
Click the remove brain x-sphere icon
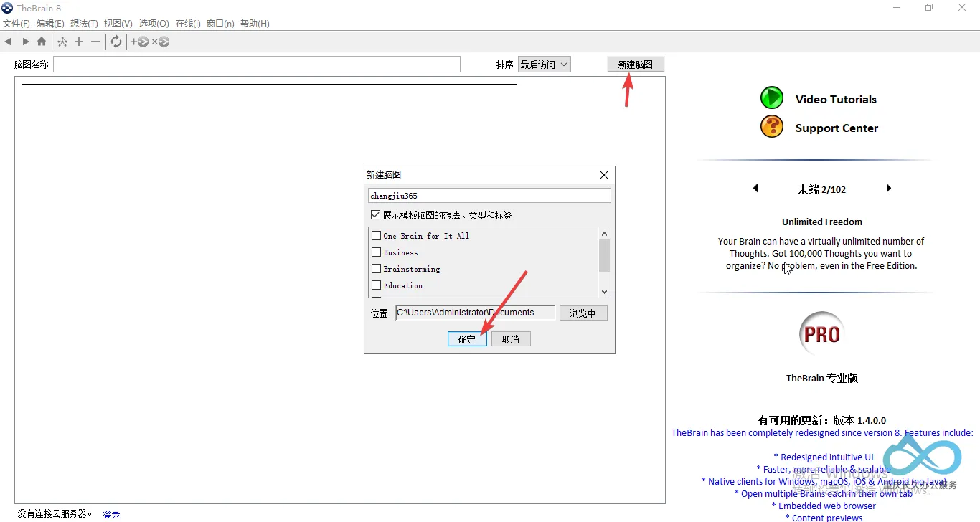coord(161,42)
